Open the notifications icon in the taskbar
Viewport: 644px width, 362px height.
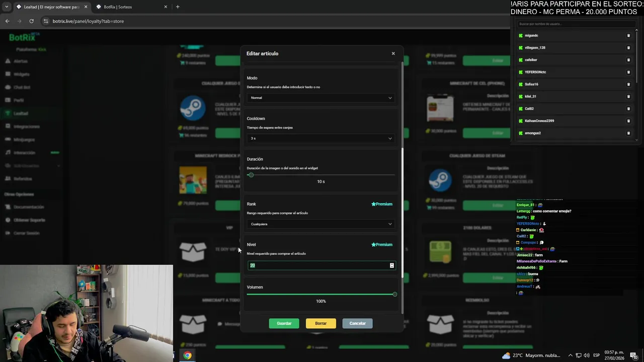pyautogui.click(x=633, y=355)
